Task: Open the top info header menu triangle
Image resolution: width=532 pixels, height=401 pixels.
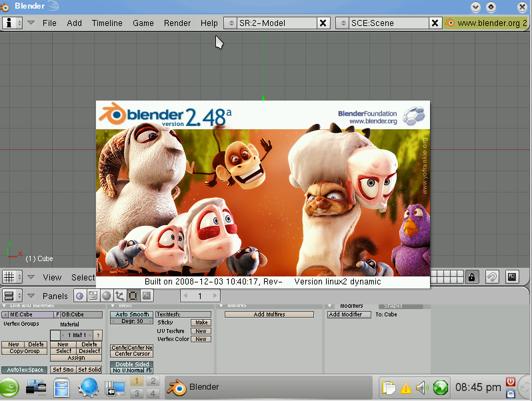Action: pos(31,23)
